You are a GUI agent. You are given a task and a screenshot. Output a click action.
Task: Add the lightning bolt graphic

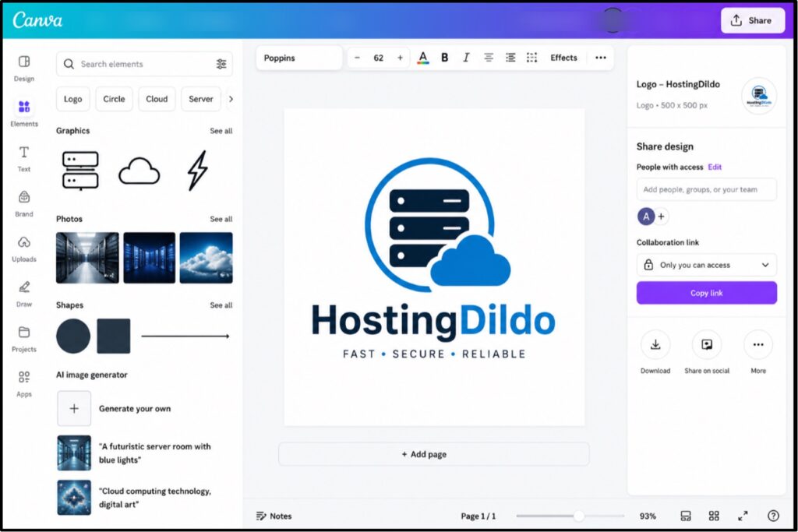pos(197,171)
